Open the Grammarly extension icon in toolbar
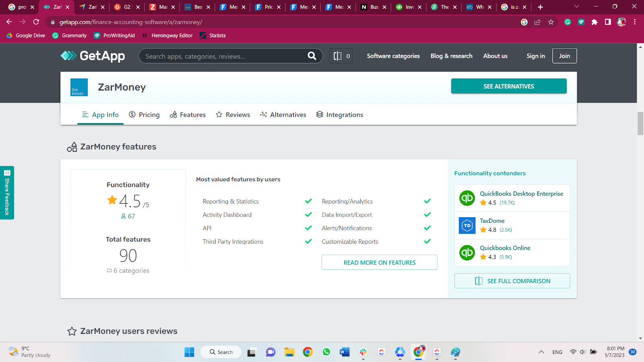Viewport: 644px width, 362px height. tap(568, 22)
